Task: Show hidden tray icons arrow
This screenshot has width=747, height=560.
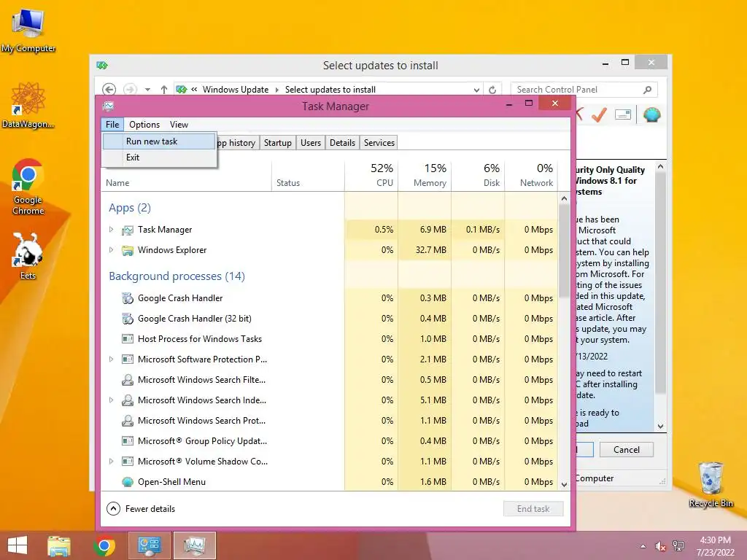Action: coord(643,546)
